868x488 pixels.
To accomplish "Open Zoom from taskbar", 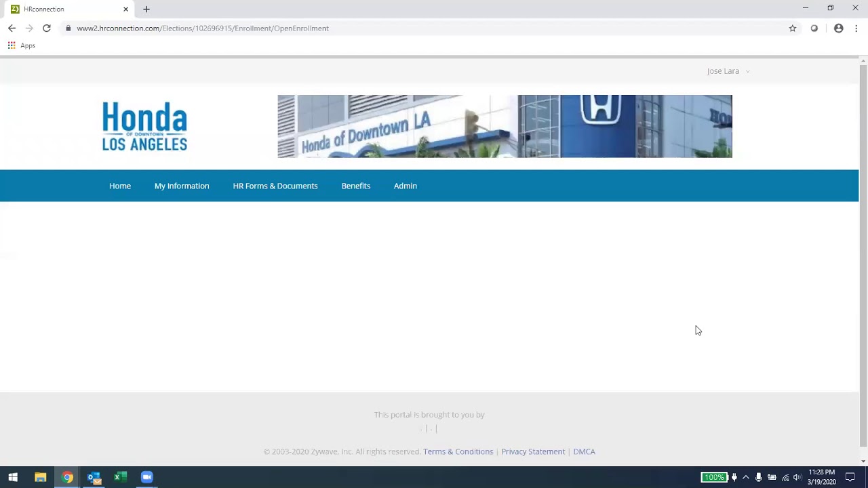I will 146,477.
